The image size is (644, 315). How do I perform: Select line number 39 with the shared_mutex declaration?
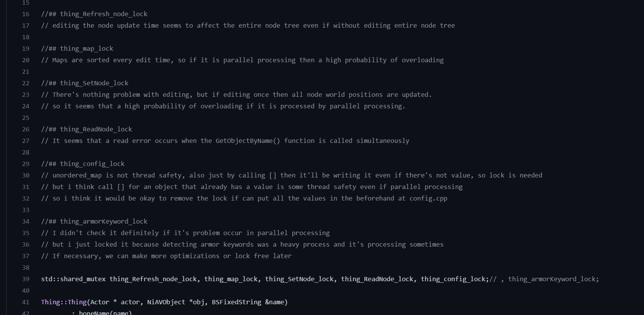(26, 279)
